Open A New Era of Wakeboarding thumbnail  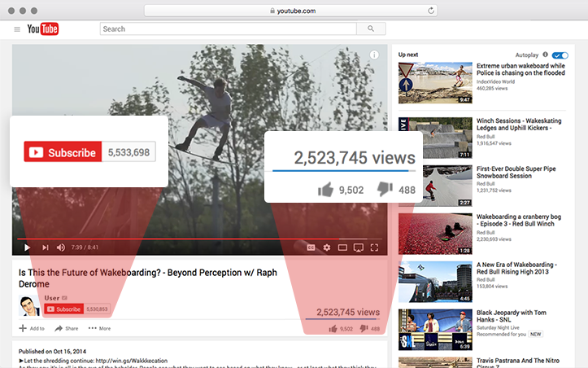(435, 282)
